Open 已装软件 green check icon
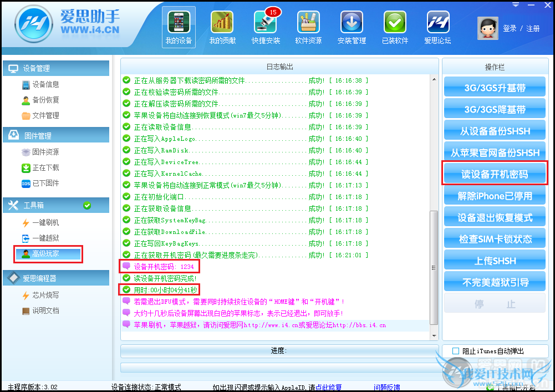The height and width of the screenshot is (392, 555). (395, 27)
